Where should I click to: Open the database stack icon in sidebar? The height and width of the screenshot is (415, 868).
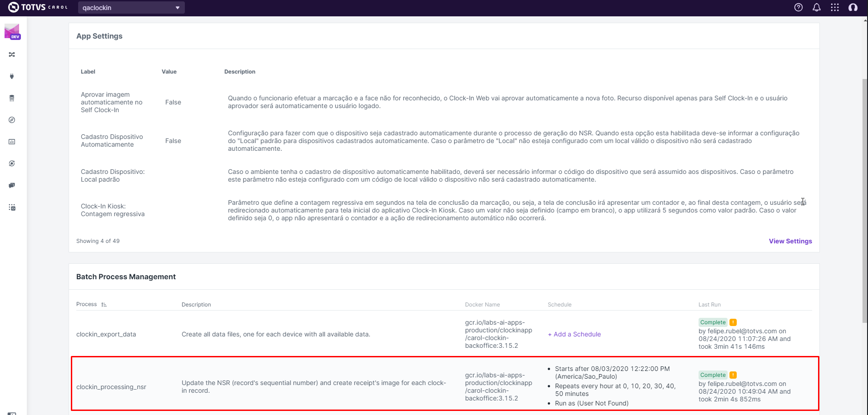pyautogui.click(x=12, y=98)
